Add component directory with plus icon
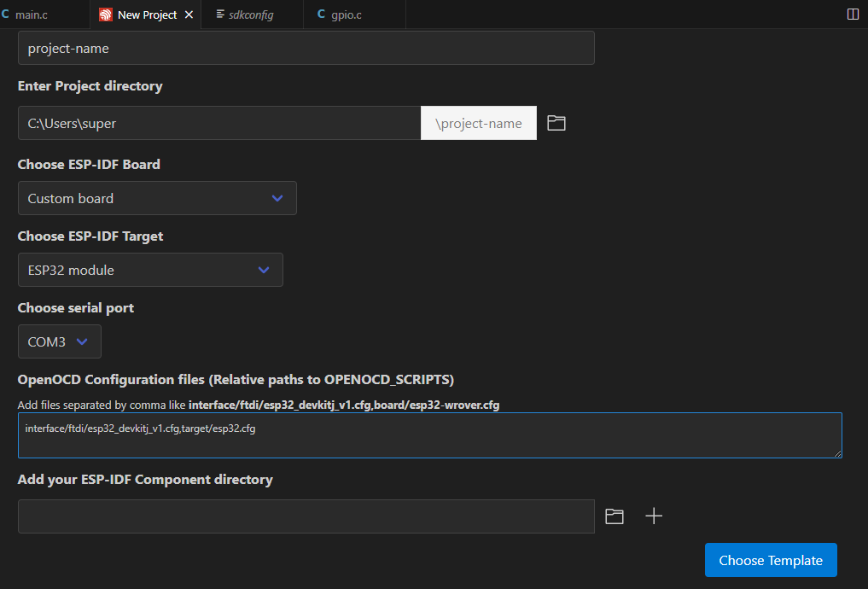The height and width of the screenshot is (589, 868). [x=654, y=516]
